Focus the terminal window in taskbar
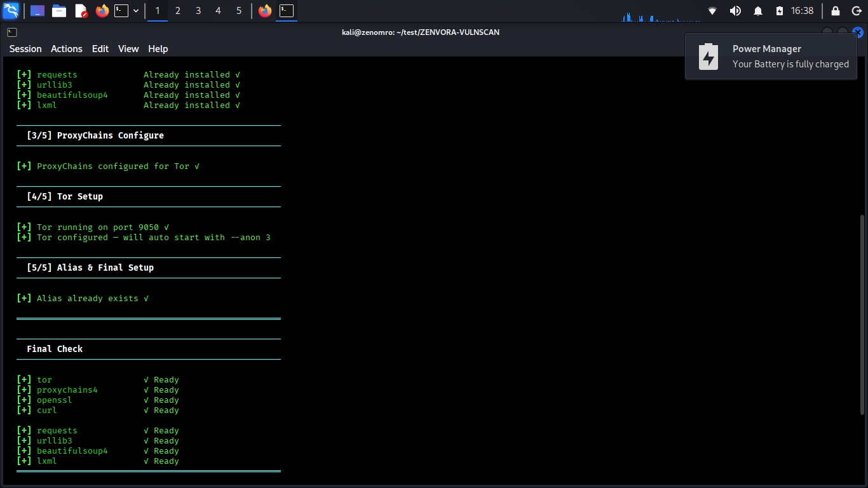This screenshot has width=868, height=488. coord(287,11)
